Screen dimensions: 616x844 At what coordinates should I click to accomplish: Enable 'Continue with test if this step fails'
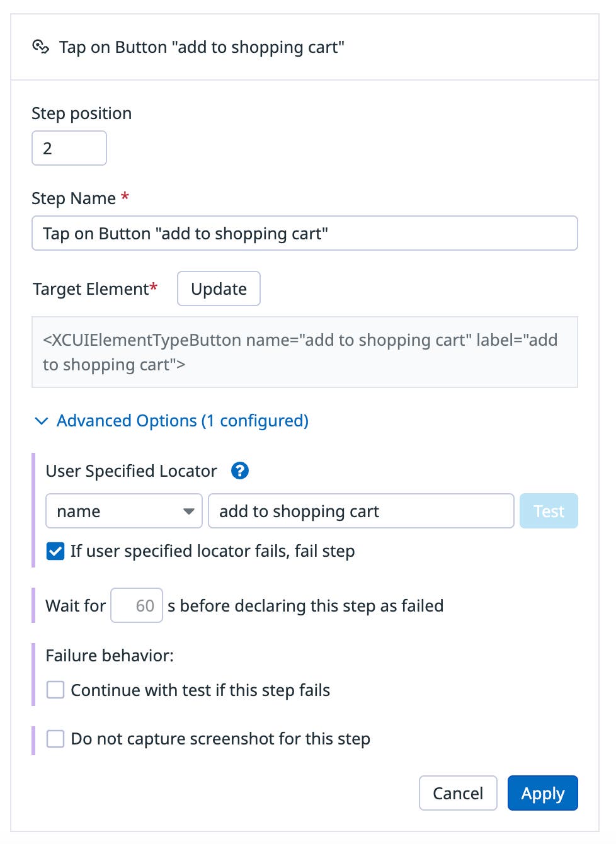[55, 690]
